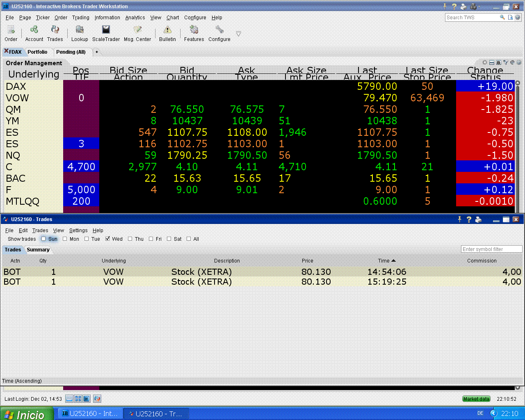Screen dimensions: 525x420
Task: Click the Features toolbar icon
Action: (x=194, y=30)
